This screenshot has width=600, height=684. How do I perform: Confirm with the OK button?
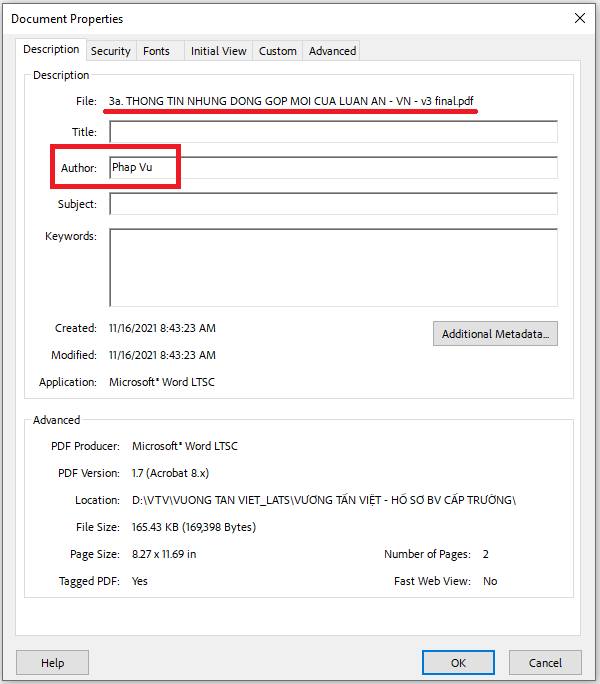point(458,662)
